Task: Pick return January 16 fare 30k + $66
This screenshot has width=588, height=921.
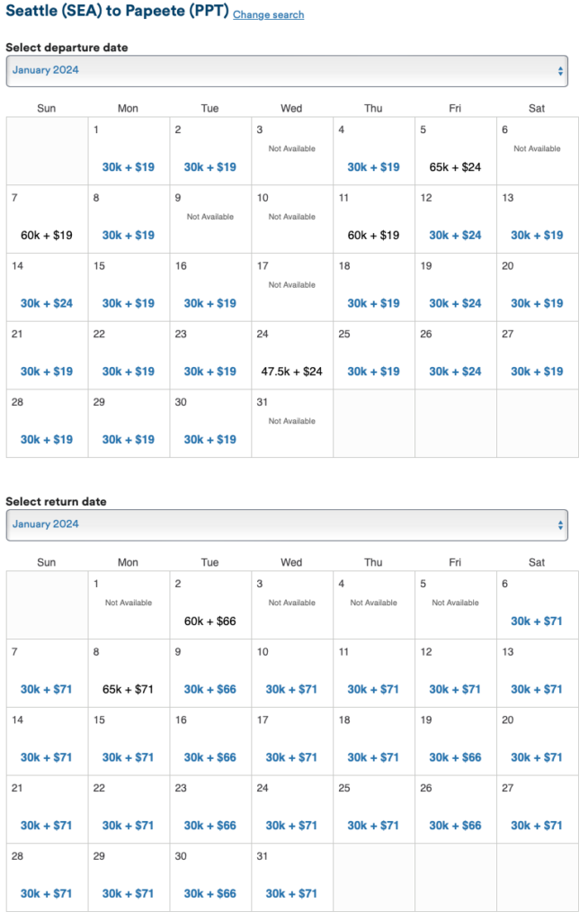Action: pos(210,757)
